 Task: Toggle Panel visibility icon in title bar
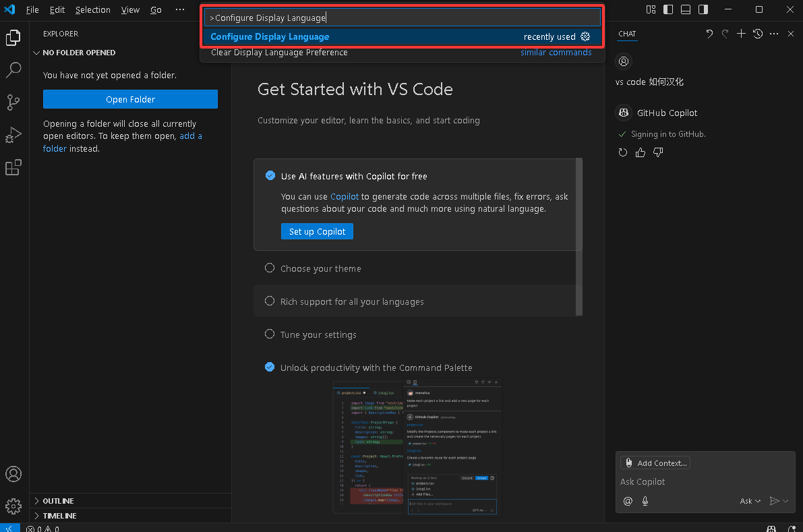tap(686, 9)
